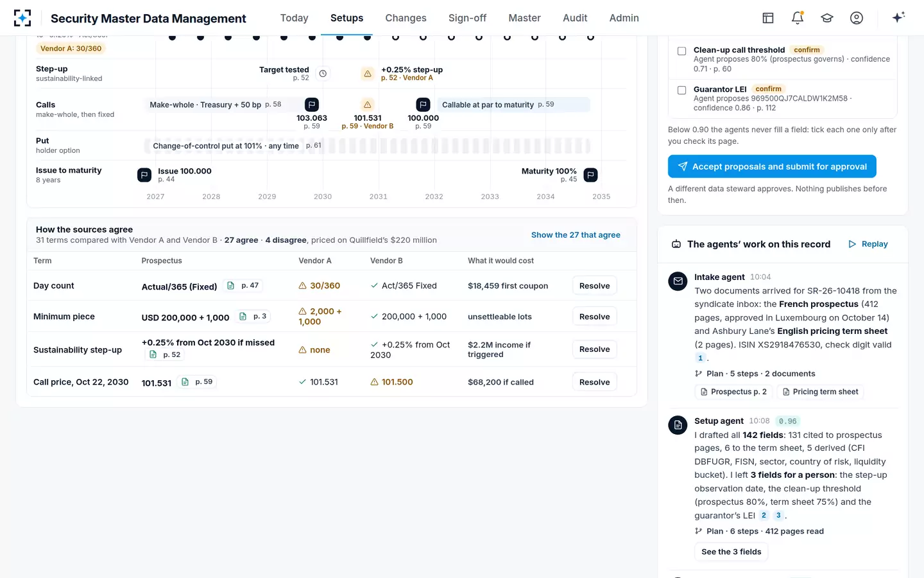Click the clock icon next to Target tested

pos(323,74)
